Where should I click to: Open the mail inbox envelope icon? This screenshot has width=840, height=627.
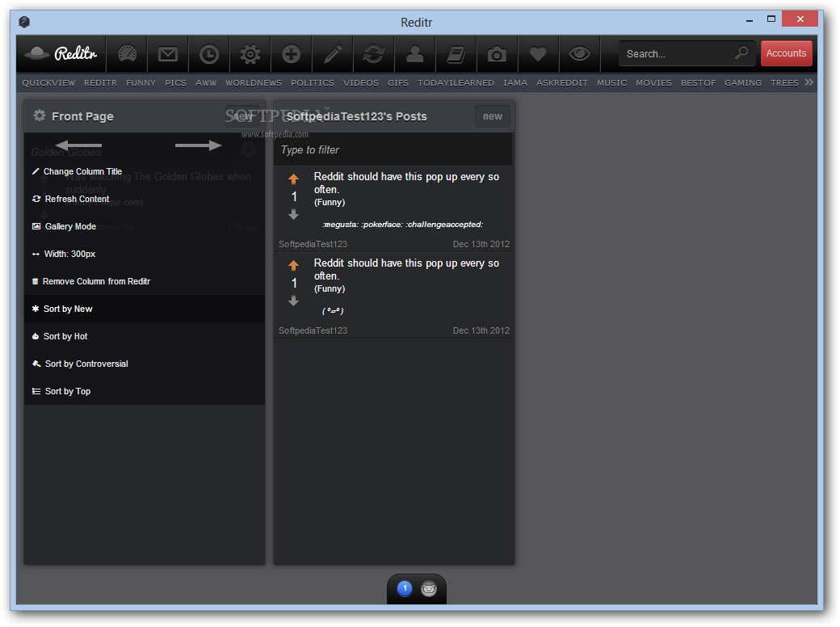168,53
